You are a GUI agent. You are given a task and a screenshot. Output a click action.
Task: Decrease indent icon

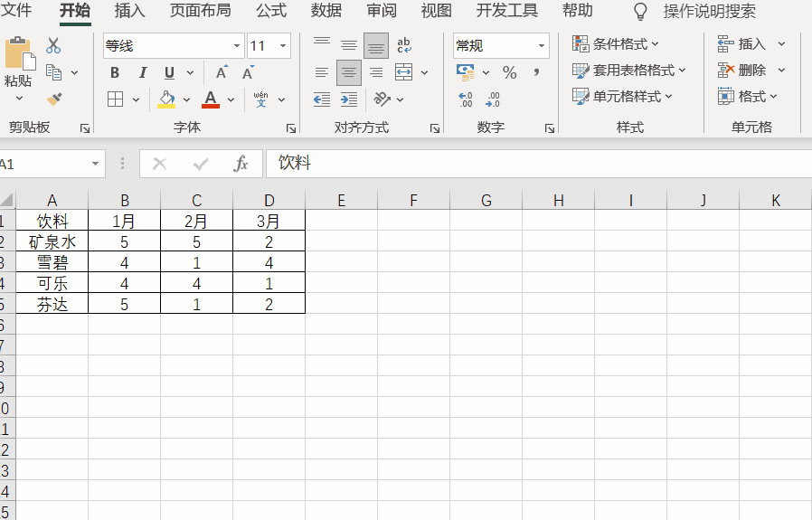point(322,99)
